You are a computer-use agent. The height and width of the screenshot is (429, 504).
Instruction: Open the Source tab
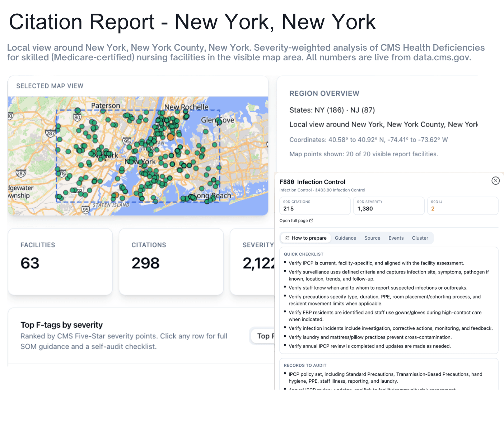(372, 238)
